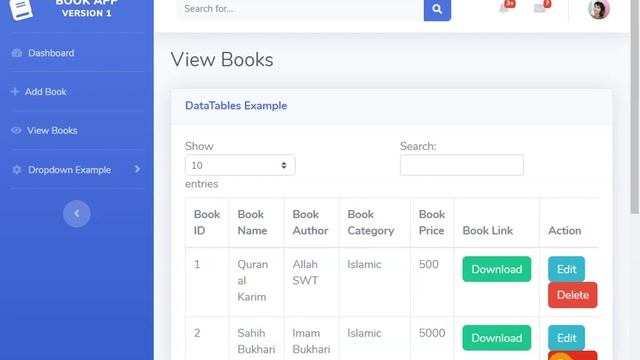This screenshot has height=360, width=640.
Task: Click the Book App Version 1 title
Action: pos(87,8)
